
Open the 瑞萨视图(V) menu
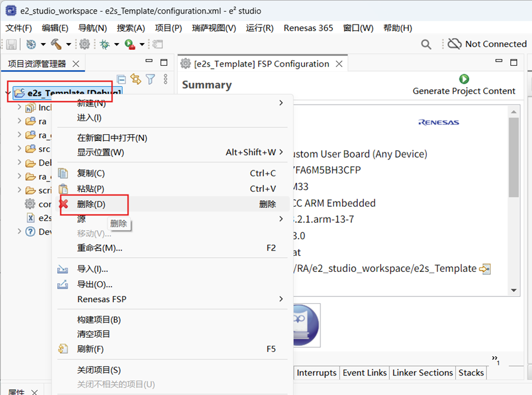(x=214, y=28)
